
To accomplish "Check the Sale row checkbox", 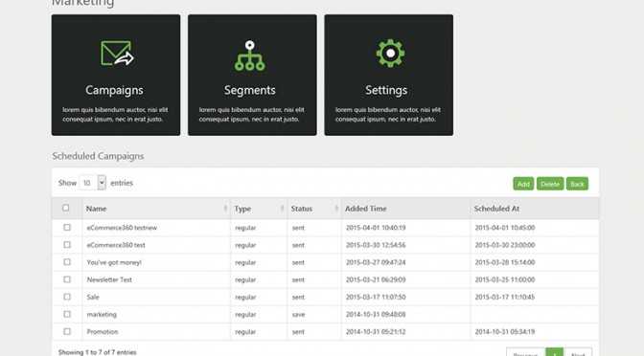I will click(67, 297).
